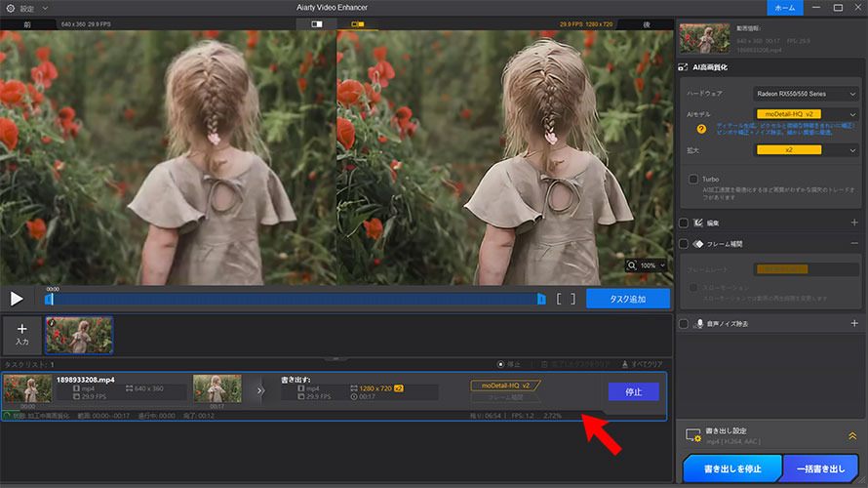Click the output thumbnail in task row
Screen dimensions: 868x488
tap(217, 388)
